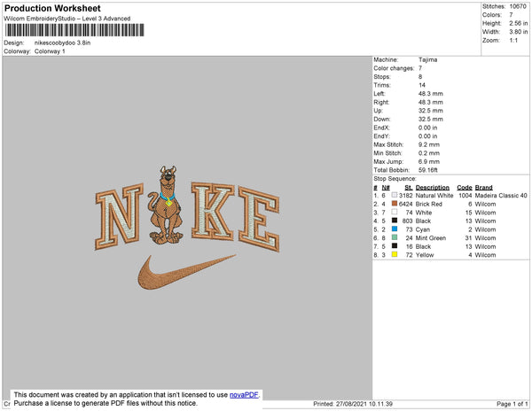532x411 pixels.
Task: Click the 'St.' column header
Action: point(409,188)
